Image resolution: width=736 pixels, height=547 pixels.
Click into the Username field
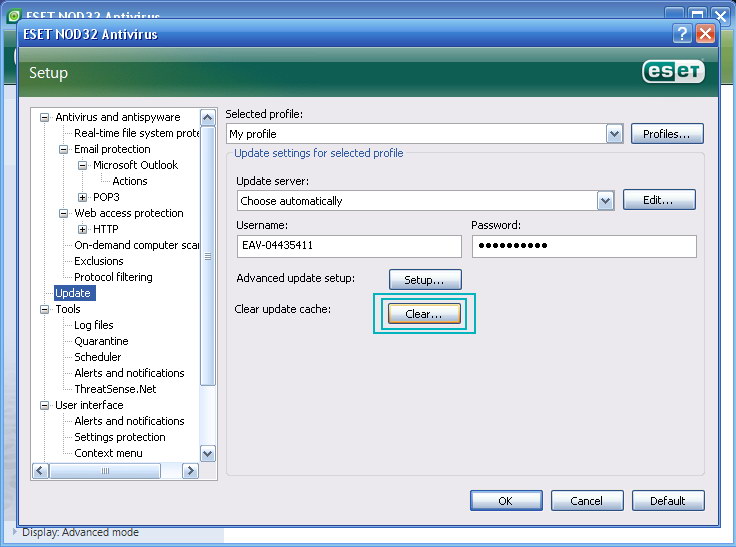coord(349,246)
